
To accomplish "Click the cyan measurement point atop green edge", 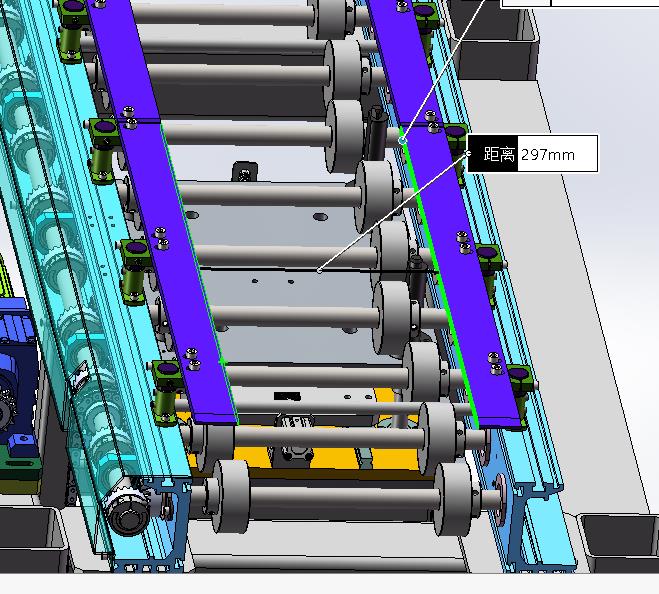I will [403, 140].
